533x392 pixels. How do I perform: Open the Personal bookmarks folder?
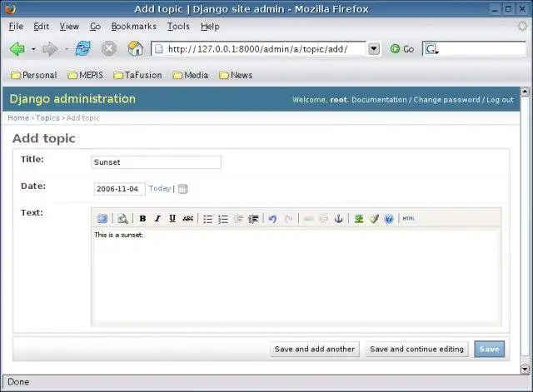coord(34,75)
